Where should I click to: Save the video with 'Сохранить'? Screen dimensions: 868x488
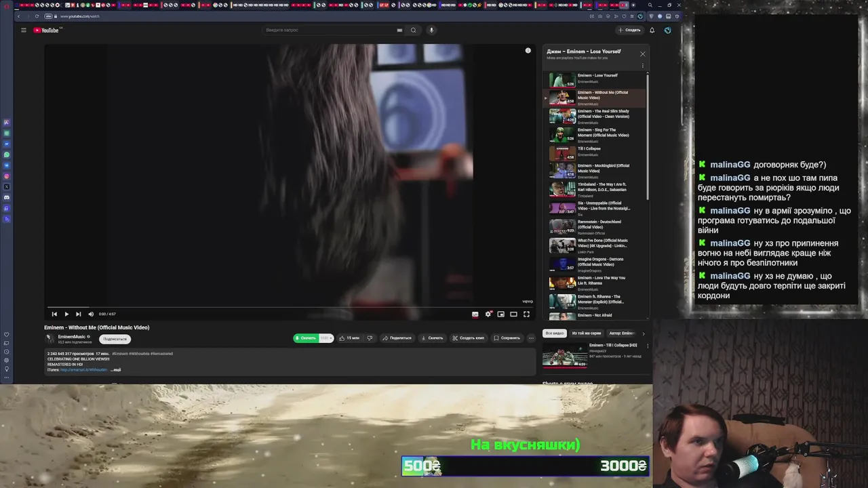coord(507,338)
